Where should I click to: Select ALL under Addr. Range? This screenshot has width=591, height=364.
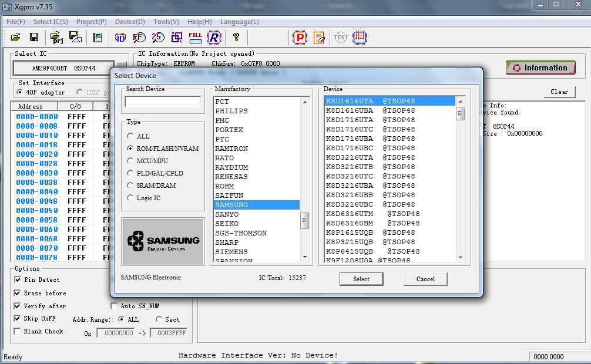(122, 319)
